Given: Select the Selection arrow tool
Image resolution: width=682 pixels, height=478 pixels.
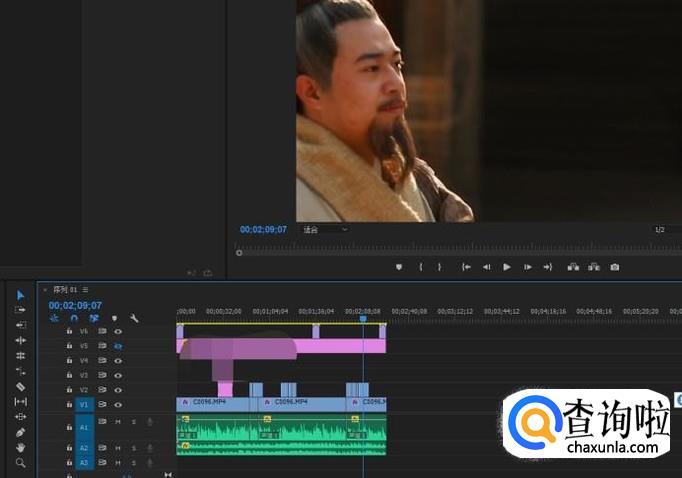Looking at the screenshot, I should (x=21, y=295).
